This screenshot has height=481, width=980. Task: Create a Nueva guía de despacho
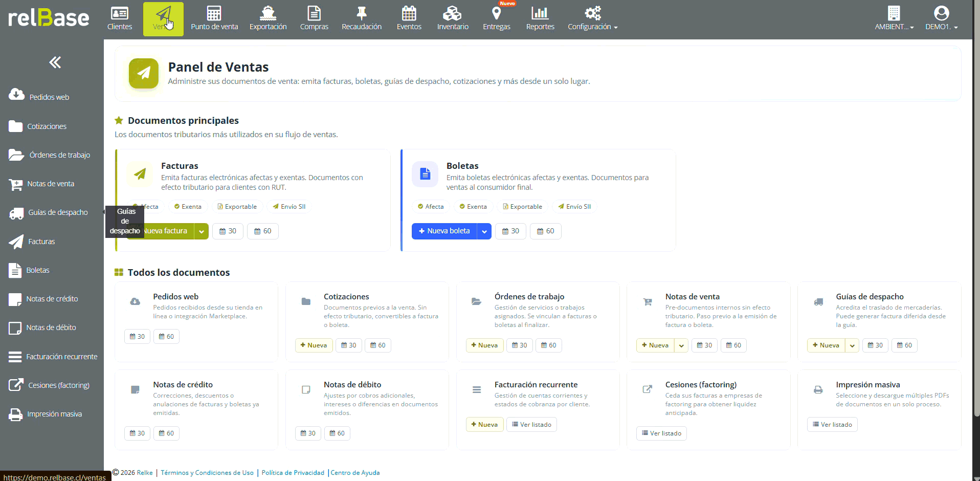[x=826, y=345]
